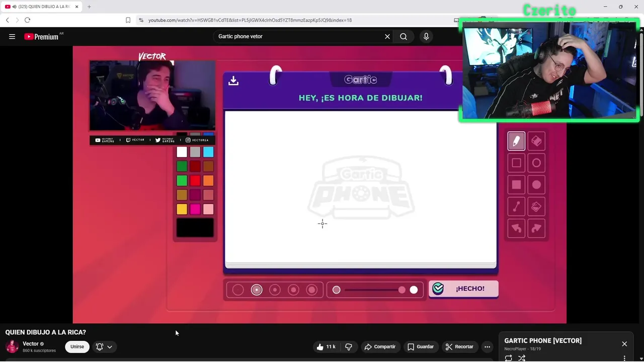Select the pencil drawing tool
The image size is (644, 362).
516,141
